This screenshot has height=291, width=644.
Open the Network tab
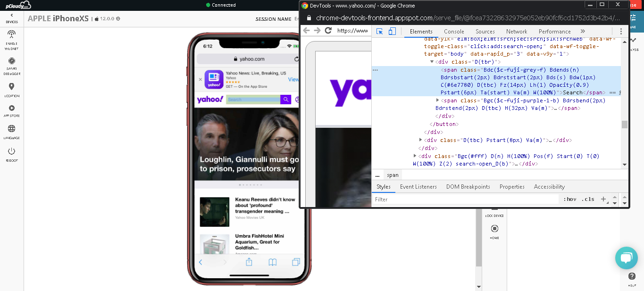point(517,32)
